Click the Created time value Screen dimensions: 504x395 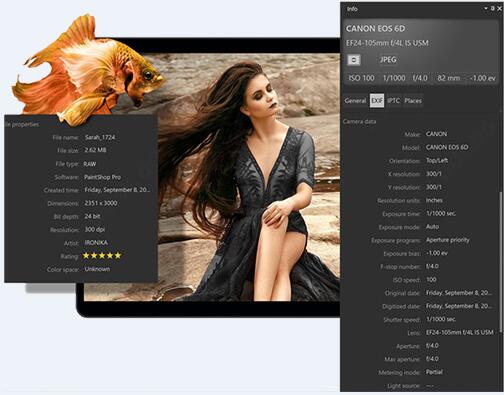(117, 190)
